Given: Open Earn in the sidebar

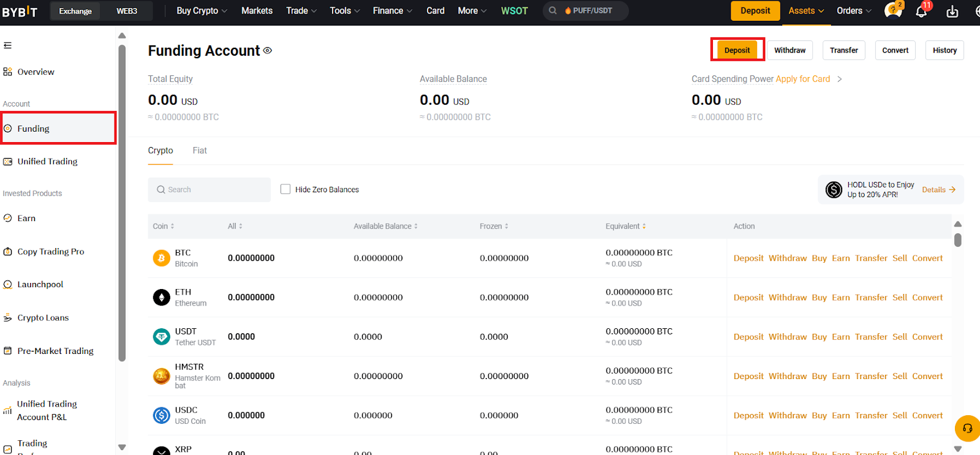Looking at the screenshot, I should (x=20, y=218).
